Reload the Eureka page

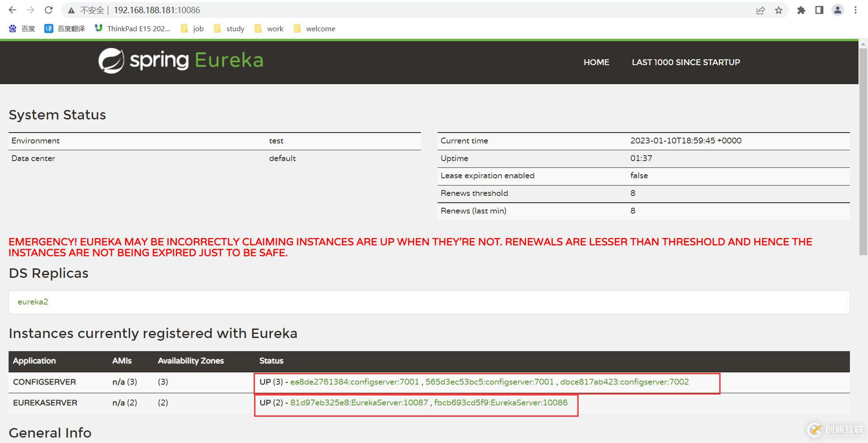(49, 10)
